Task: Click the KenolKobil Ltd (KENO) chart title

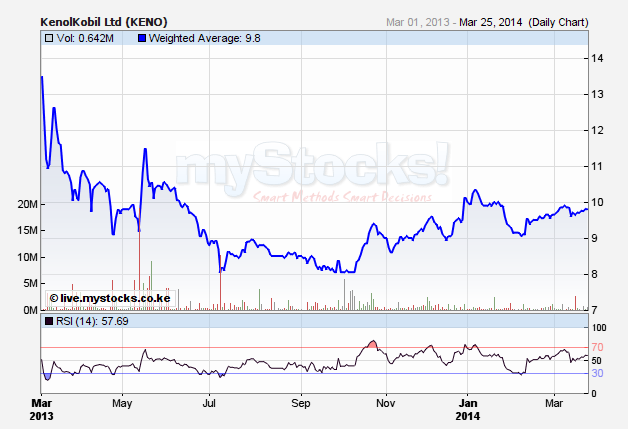Action: [103, 20]
